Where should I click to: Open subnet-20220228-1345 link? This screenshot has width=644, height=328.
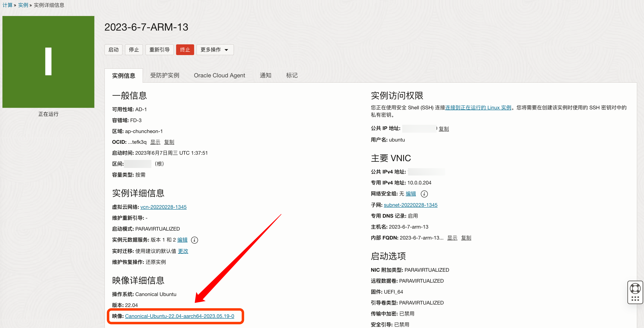411,205
